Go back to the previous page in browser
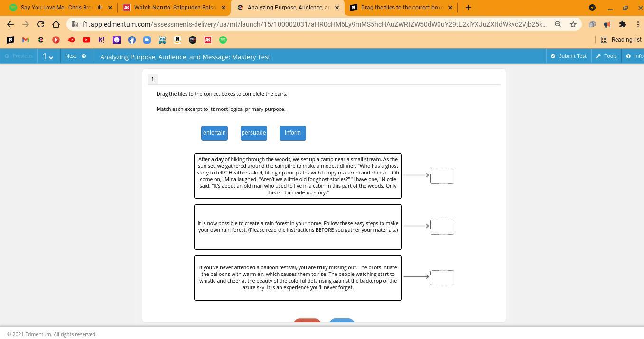Image resolution: width=644 pixels, height=339 pixels. click(x=10, y=24)
